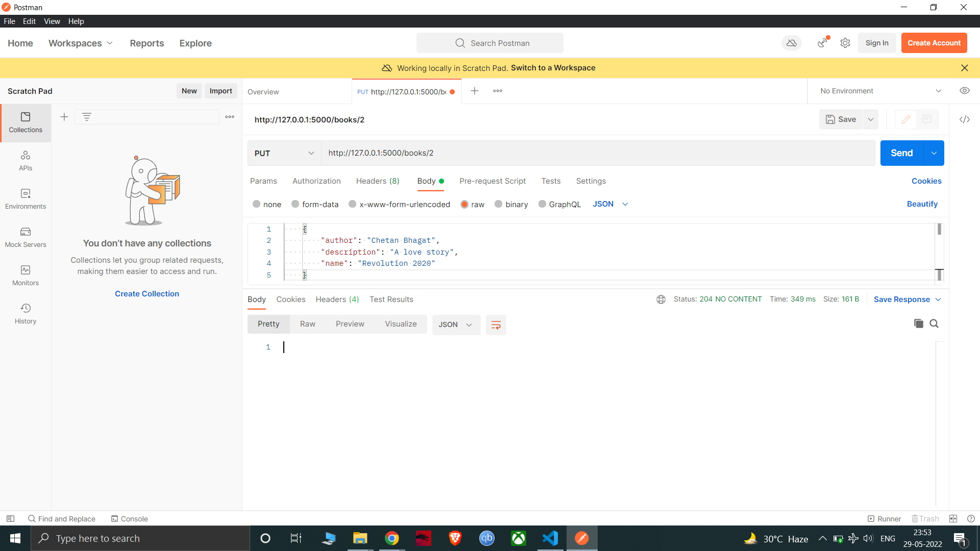Image resolution: width=980 pixels, height=551 pixels.
Task: Click the response search magnifier icon
Action: [934, 323]
